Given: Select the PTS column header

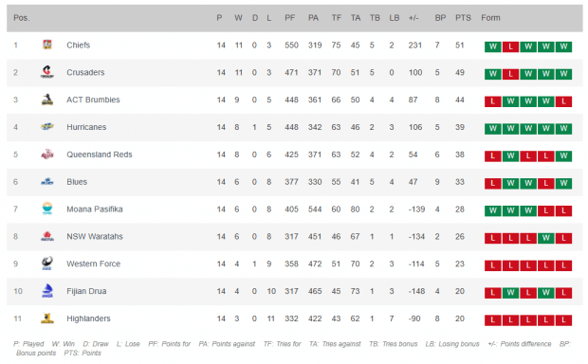Looking at the screenshot, I should point(463,18).
